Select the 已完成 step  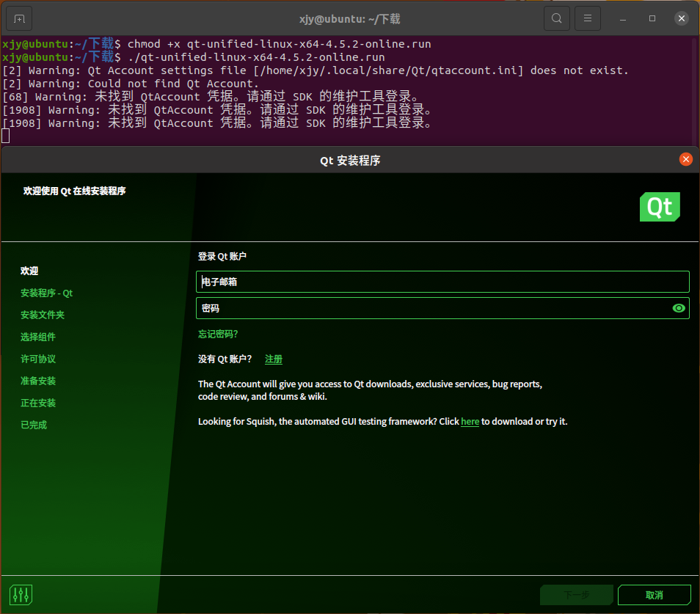(x=34, y=425)
